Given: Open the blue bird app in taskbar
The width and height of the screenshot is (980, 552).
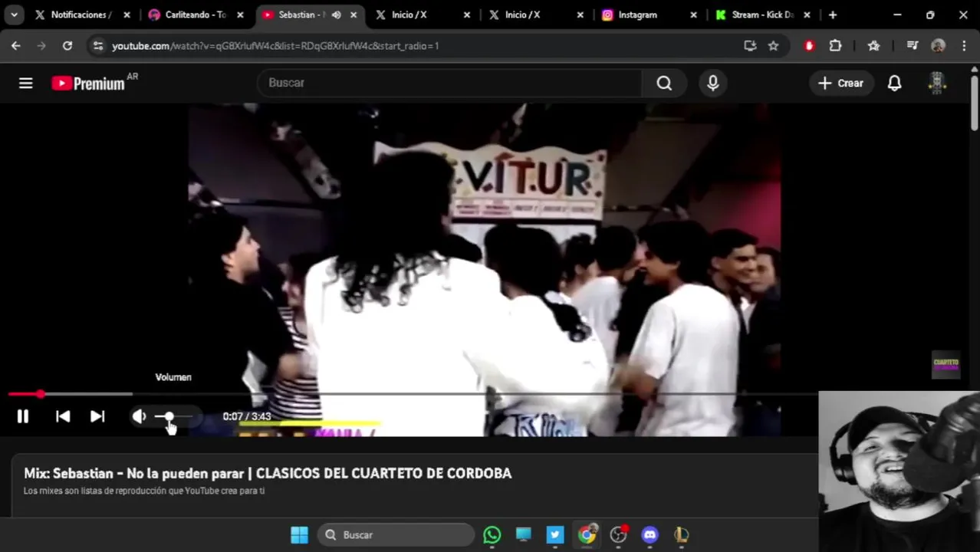Looking at the screenshot, I should click(x=555, y=534).
